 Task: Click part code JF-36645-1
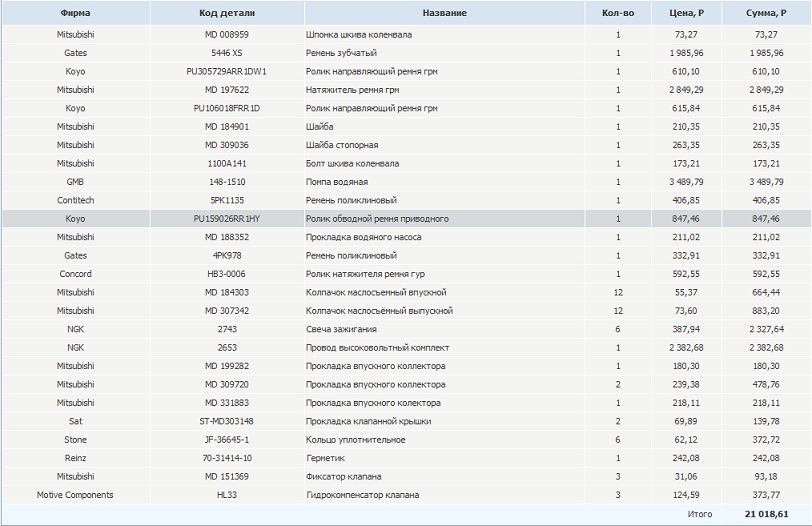pyautogui.click(x=226, y=440)
